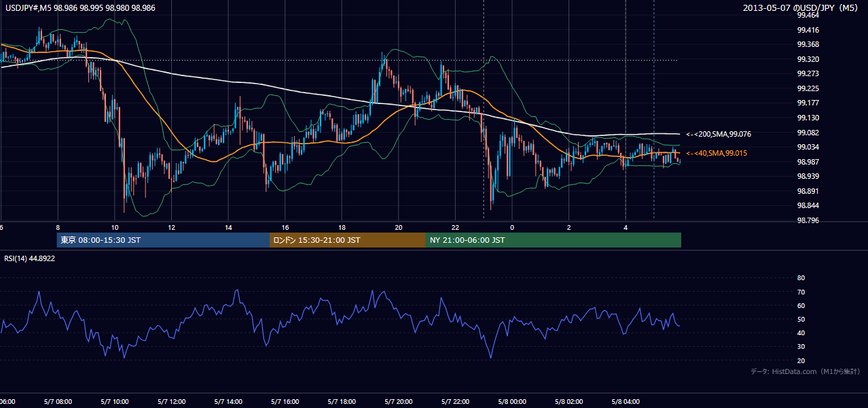Click the 5/7 22:00 bottom time label
This screenshot has width=868, height=408.
click(456, 402)
